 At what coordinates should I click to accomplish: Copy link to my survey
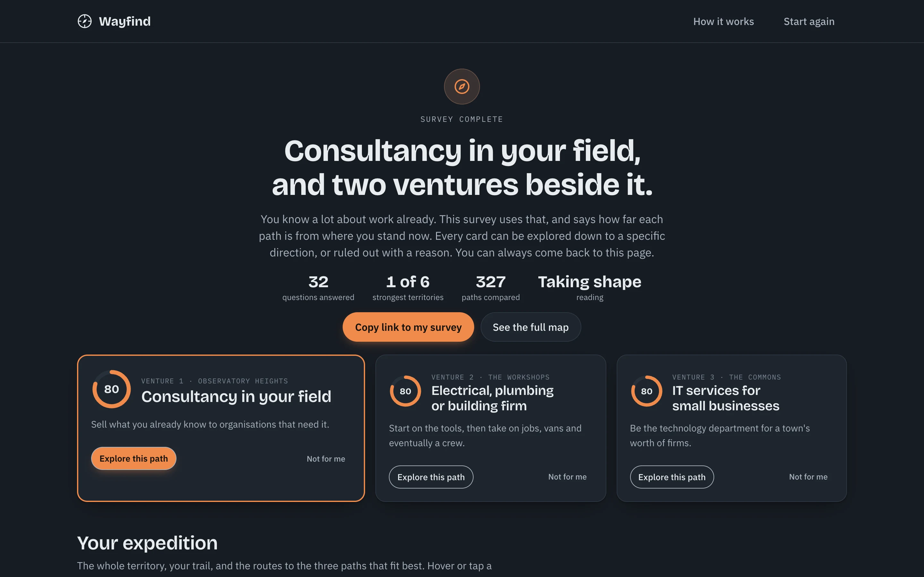click(x=408, y=327)
